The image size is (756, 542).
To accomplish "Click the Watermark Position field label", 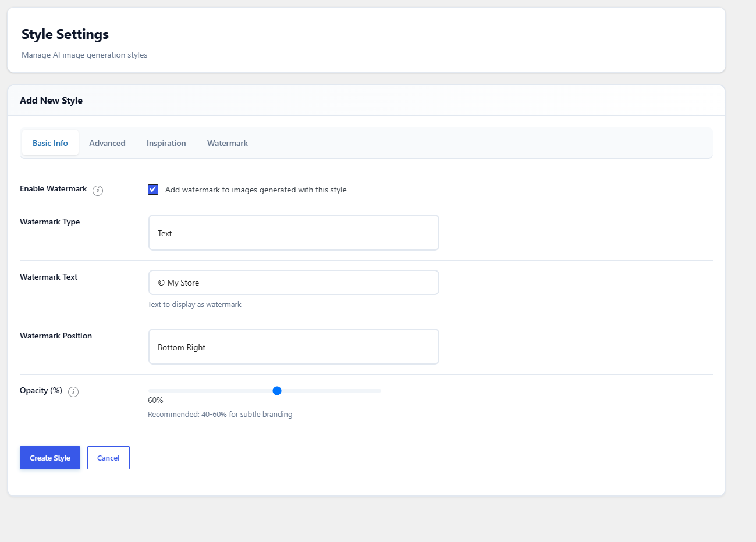I will point(56,336).
